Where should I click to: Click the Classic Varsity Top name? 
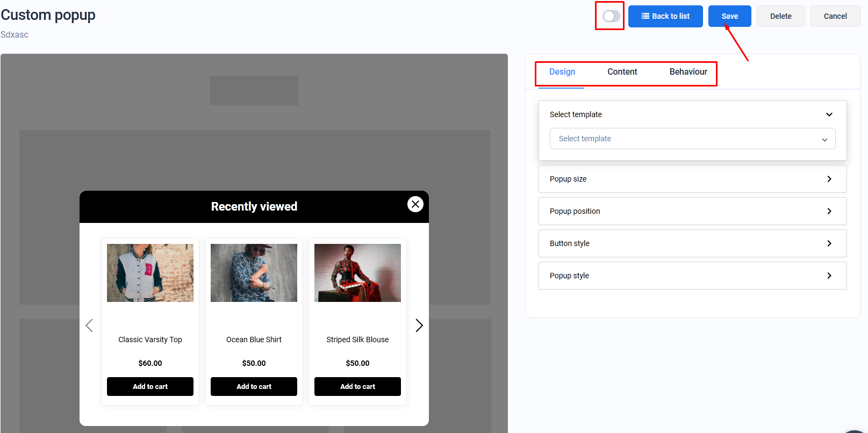coord(150,340)
